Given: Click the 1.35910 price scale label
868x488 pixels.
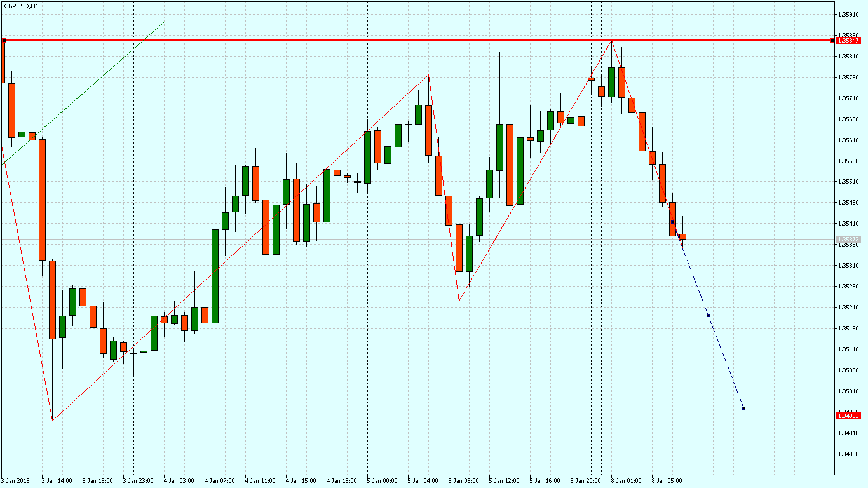Looking at the screenshot, I should tap(850, 14).
